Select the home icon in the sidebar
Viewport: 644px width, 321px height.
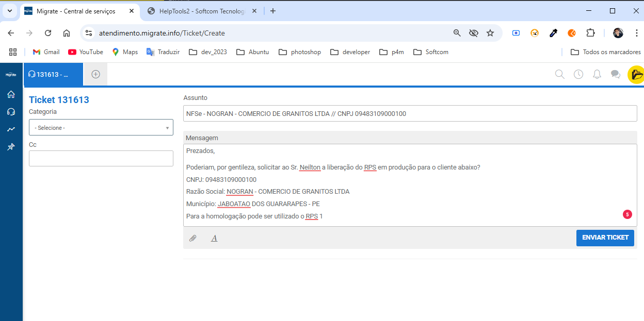click(x=11, y=94)
